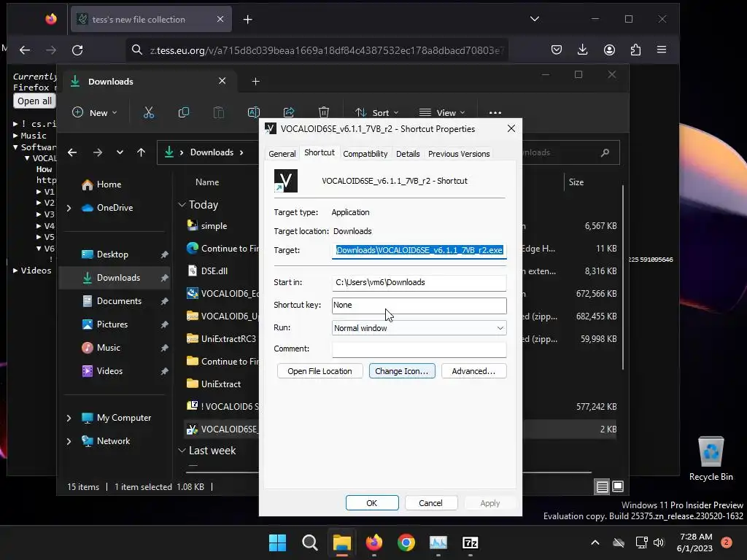Screen dimensions: 747x560
Task: Select the UniExtract folder
Action: (x=222, y=384)
